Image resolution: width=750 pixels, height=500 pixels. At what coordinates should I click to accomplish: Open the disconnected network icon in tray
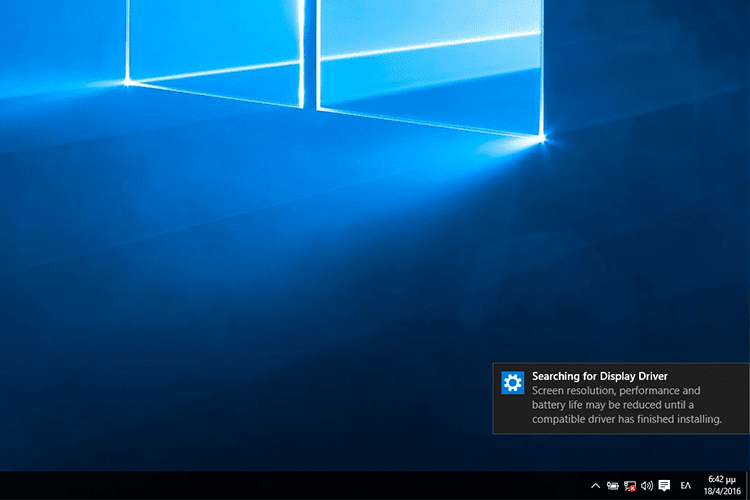click(630, 486)
